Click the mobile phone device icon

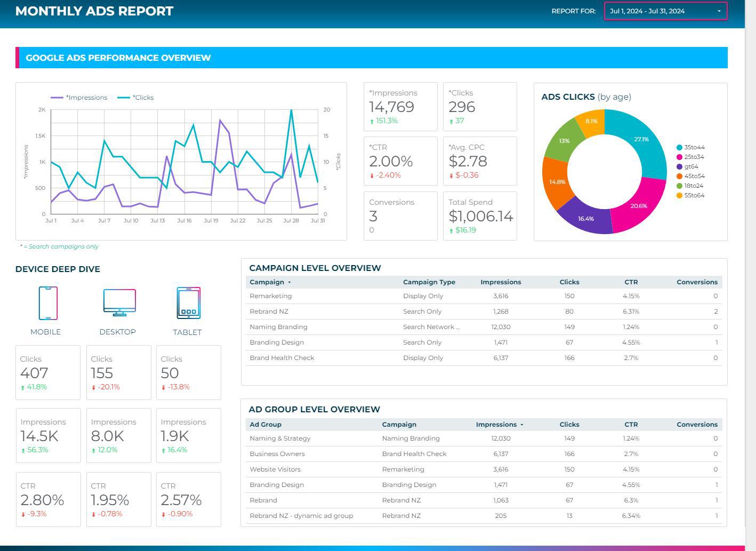[x=48, y=303]
